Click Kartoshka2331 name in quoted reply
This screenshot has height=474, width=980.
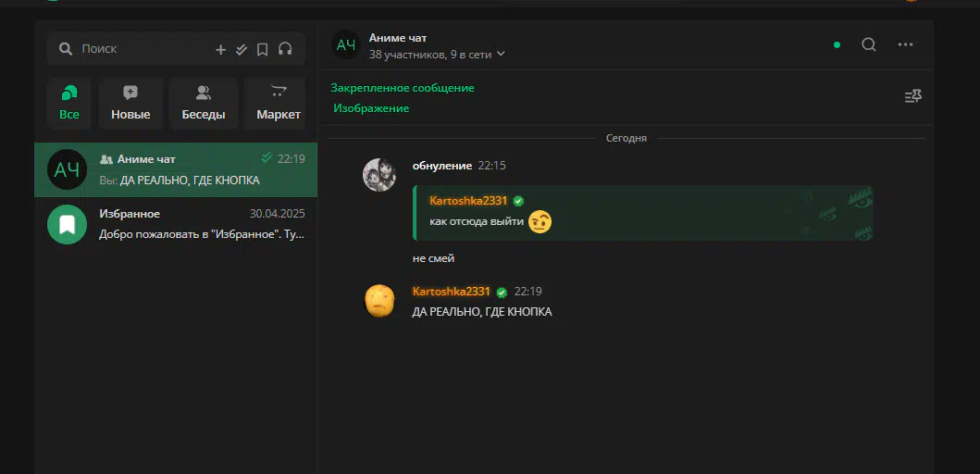tap(469, 201)
